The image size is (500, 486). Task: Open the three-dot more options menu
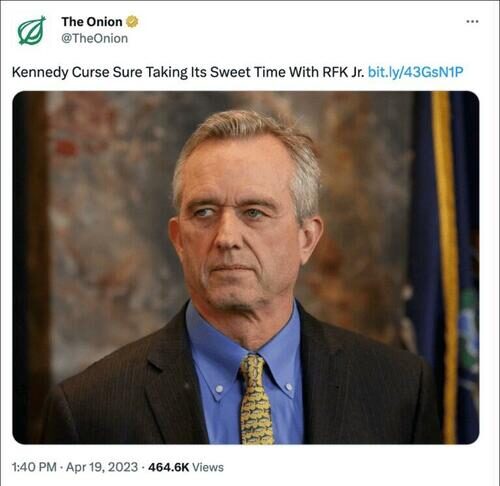click(x=472, y=22)
